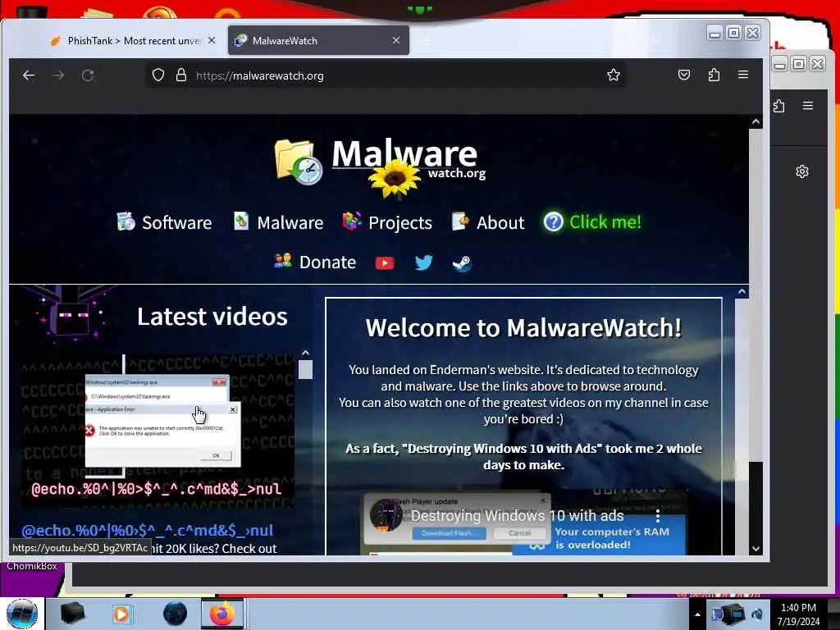Click the sunflower decoration on logo
The height and width of the screenshot is (630, 840).
pos(395,180)
